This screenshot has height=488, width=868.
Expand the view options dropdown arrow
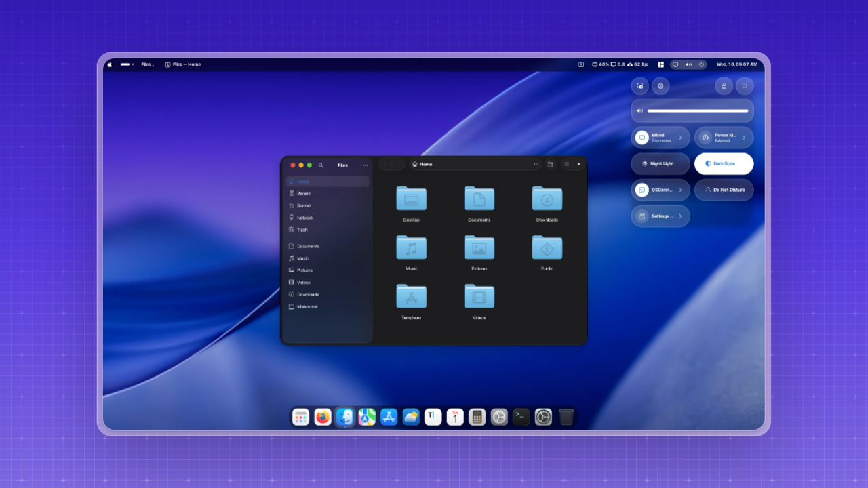pos(578,164)
